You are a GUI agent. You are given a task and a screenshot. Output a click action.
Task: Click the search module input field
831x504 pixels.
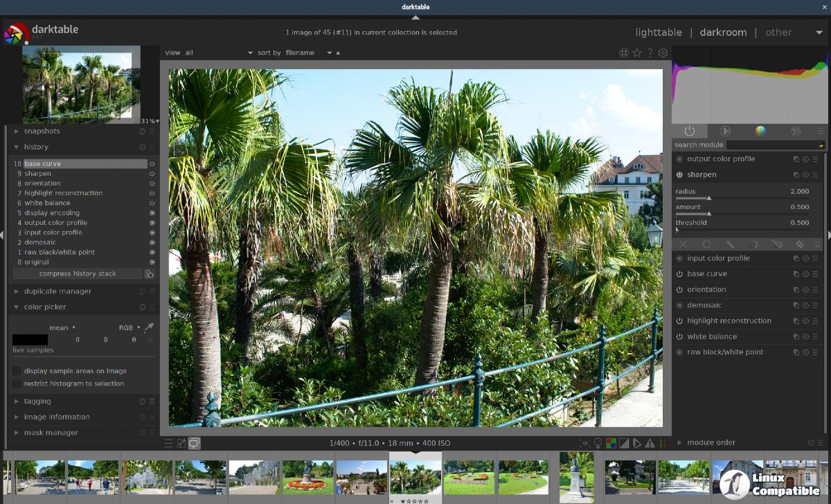771,145
